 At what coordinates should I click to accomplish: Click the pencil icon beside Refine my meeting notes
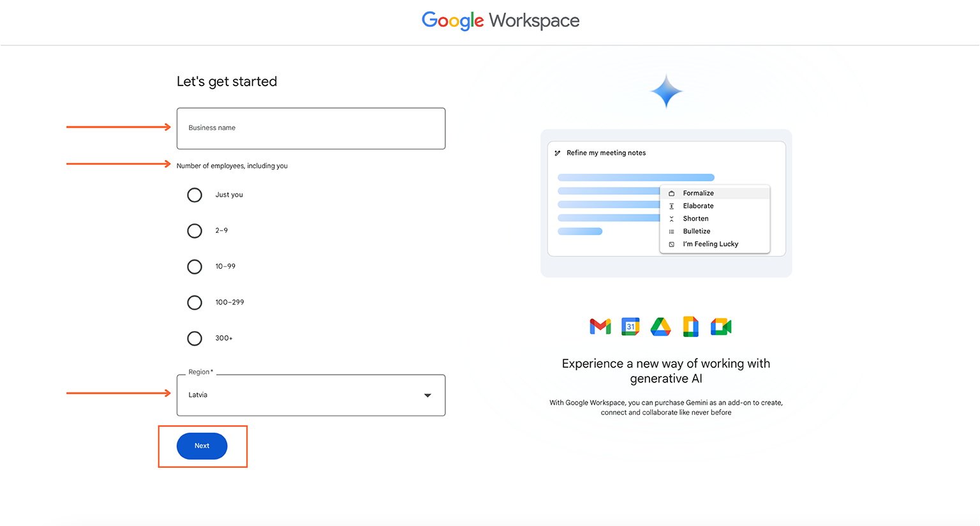558,153
